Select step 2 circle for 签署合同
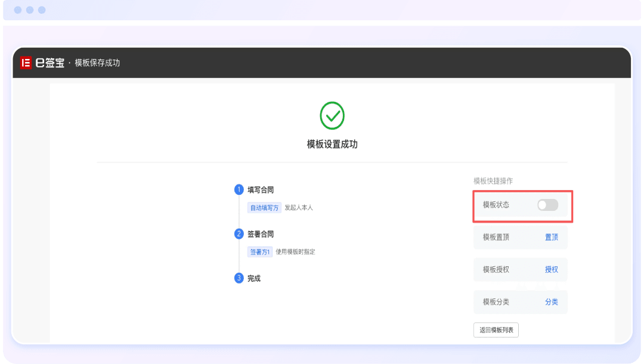644x364 pixels. [239, 234]
